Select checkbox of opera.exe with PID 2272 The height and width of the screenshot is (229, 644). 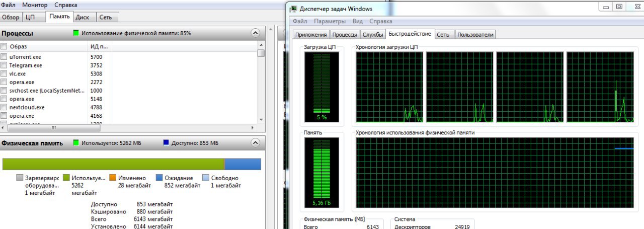click(4, 82)
